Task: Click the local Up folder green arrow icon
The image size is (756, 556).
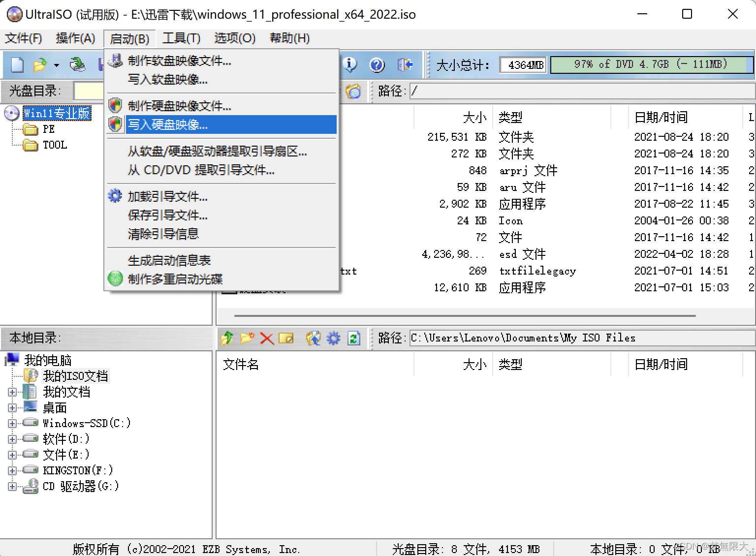Action: point(227,338)
